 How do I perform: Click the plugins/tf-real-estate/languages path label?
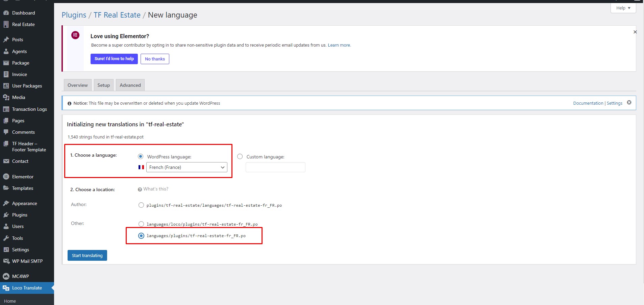[x=214, y=205]
